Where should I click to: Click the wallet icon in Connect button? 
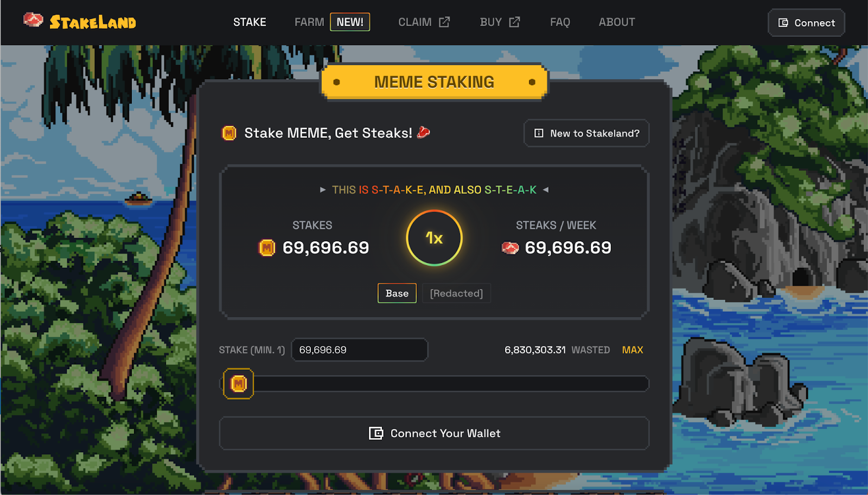(x=783, y=23)
